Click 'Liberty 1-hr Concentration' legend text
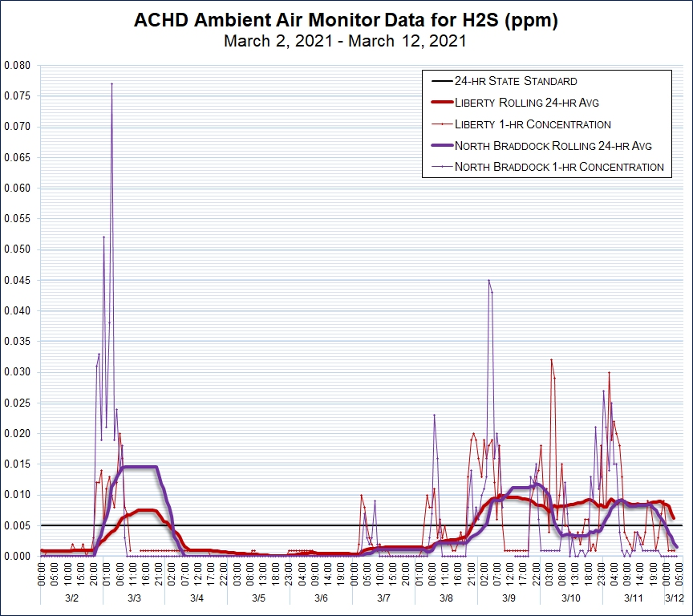This screenshot has height=616, width=693. (533, 124)
